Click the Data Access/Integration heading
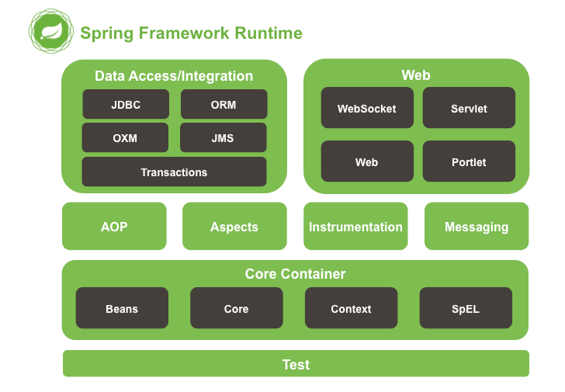The width and height of the screenshot is (565, 392). tap(174, 76)
